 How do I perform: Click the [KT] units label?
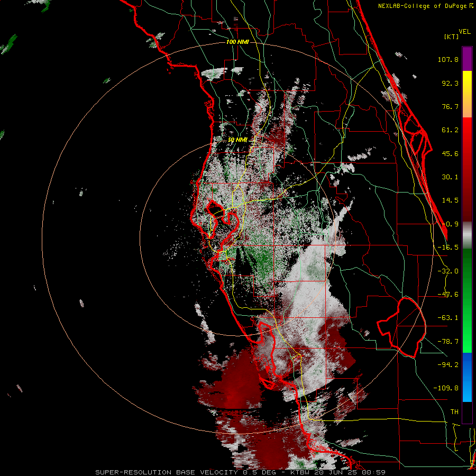451,36
